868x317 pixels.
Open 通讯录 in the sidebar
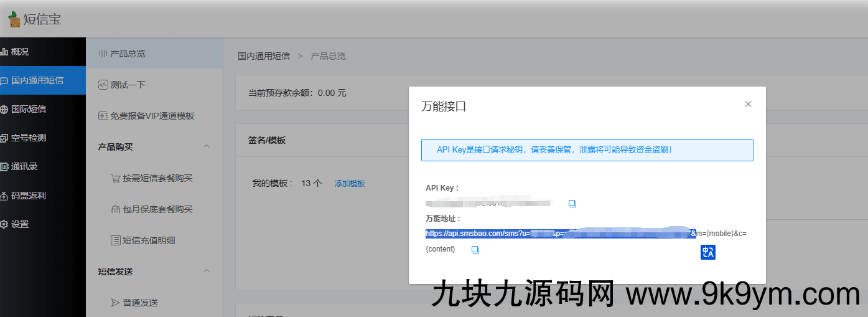[x=43, y=166]
